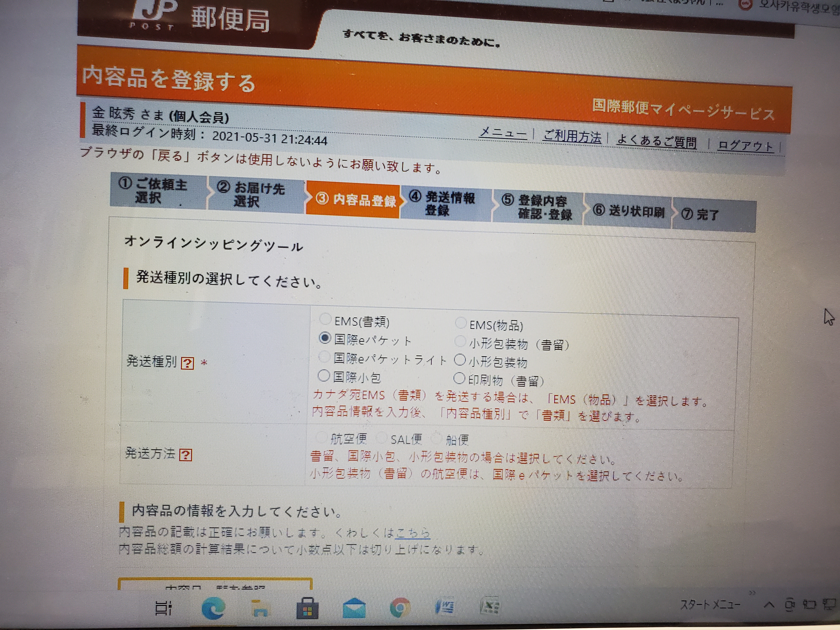Click the active step ③ 内容品登録
The width and height of the screenshot is (840, 630).
pos(353,199)
